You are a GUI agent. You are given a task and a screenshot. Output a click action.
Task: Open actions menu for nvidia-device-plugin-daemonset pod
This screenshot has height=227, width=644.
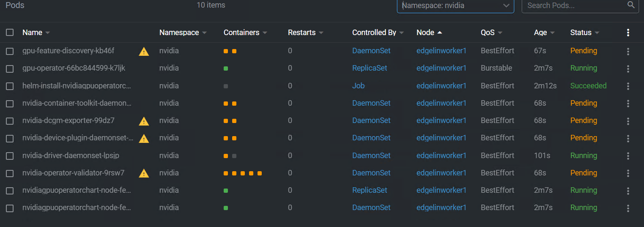(x=628, y=138)
